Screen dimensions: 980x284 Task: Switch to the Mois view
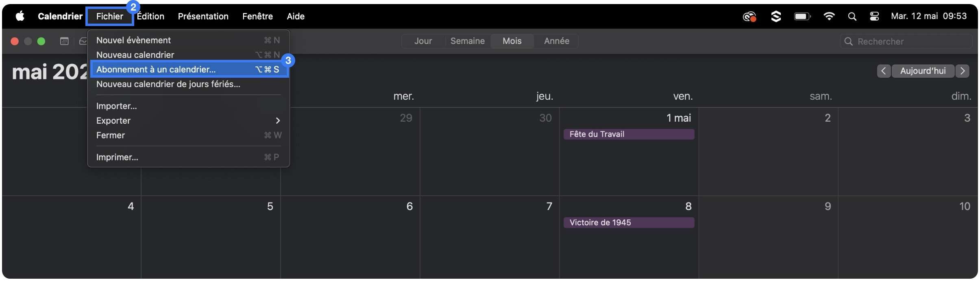[x=512, y=41]
